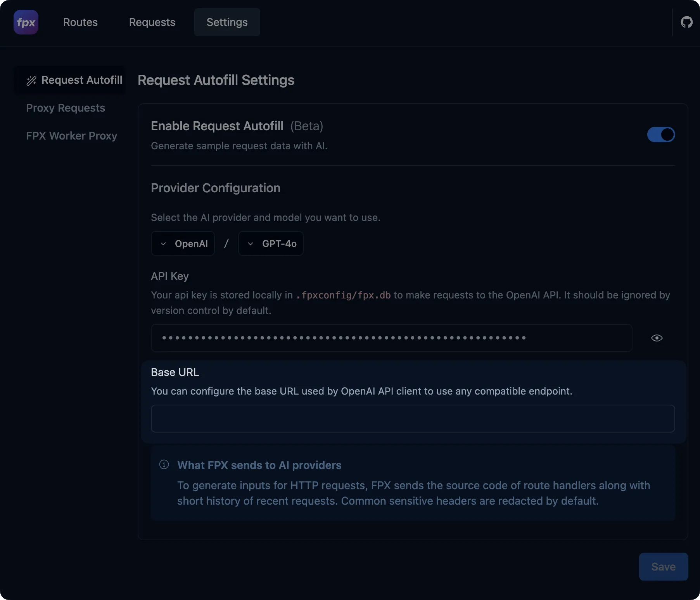Toggle Enable Request Autofill switch
This screenshot has height=600, width=700.
661,134
